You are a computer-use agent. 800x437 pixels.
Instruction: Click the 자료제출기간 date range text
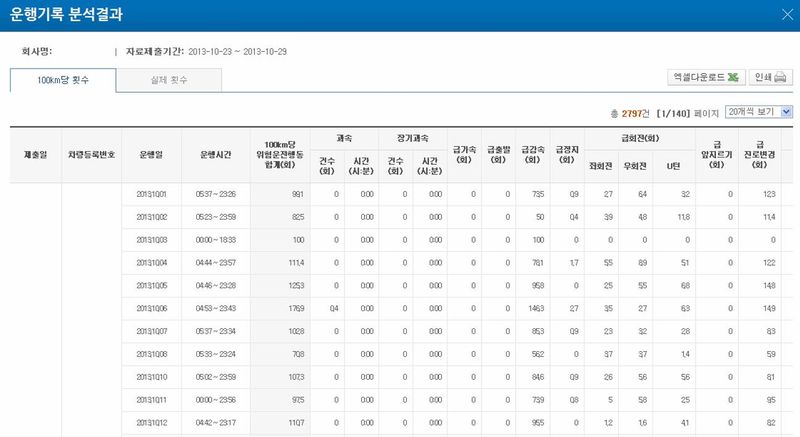[x=237, y=52]
